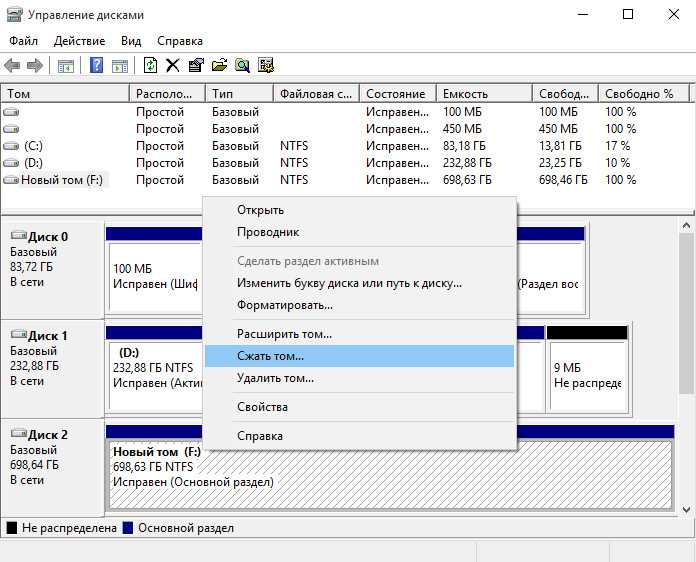Click the Диск 1 disk icon
This screenshot has height=562, width=696.
pos(19,334)
